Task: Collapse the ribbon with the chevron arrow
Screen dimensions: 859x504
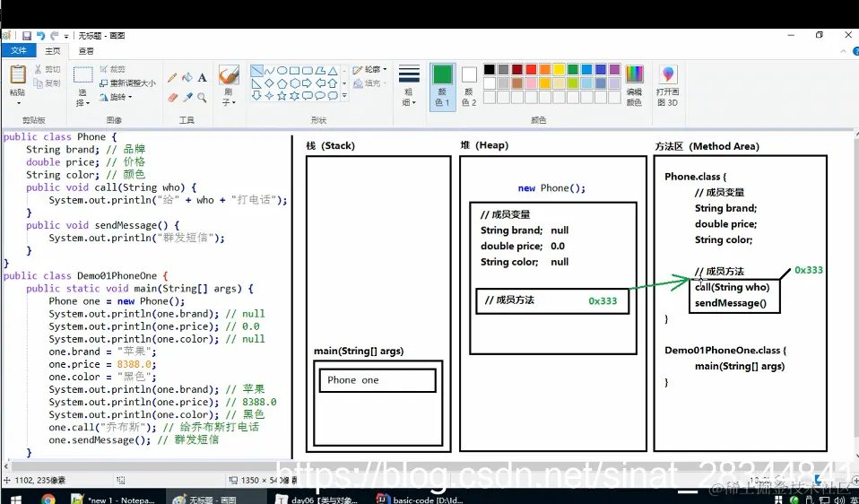Action: [x=844, y=51]
